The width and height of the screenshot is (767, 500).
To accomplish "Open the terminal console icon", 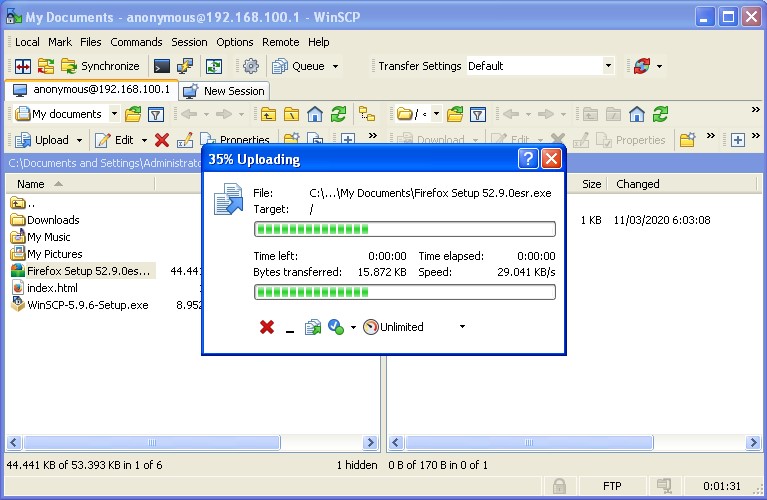I will point(162,66).
